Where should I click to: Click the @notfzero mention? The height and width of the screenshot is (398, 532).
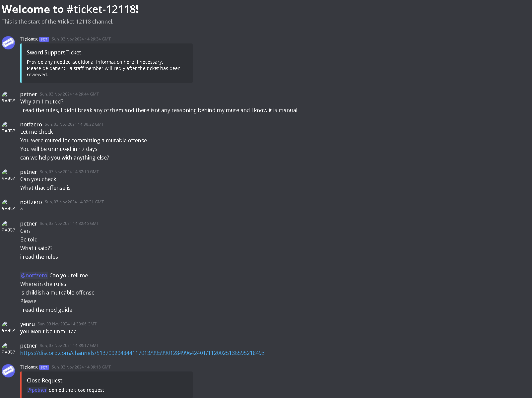click(x=34, y=275)
